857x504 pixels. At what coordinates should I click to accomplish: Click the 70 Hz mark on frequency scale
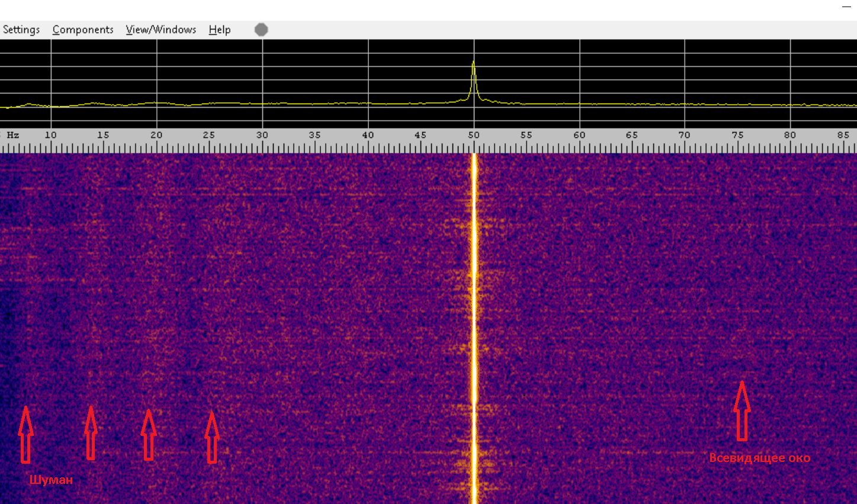684,135
